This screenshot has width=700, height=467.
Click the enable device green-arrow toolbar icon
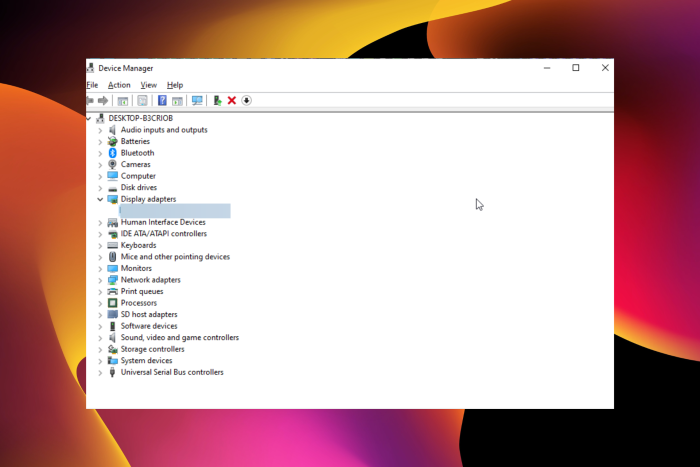[217, 101]
